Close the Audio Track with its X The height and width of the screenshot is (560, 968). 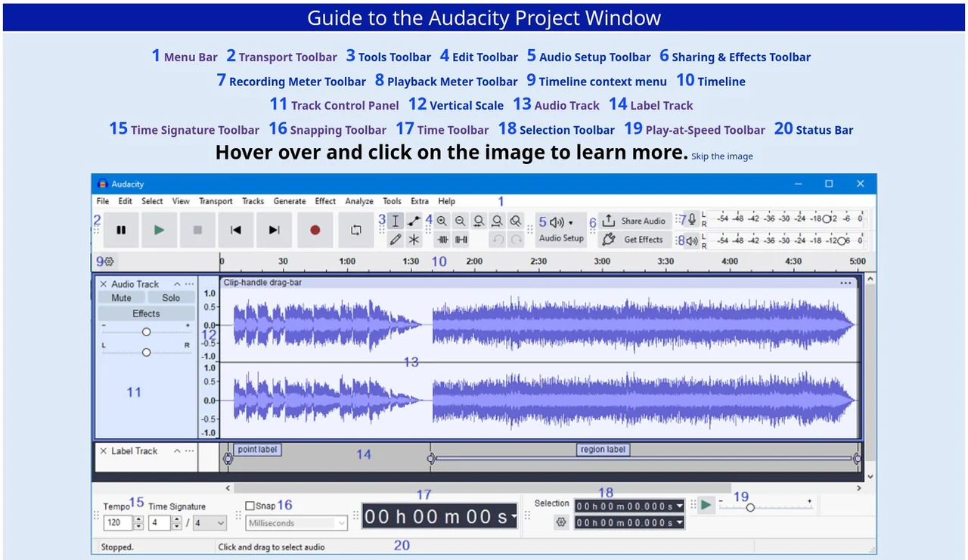(x=104, y=284)
